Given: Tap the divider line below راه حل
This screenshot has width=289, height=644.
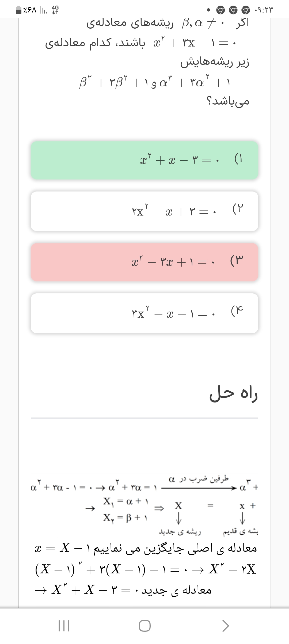Looking at the screenshot, I should pyautogui.click(x=144, y=418).
